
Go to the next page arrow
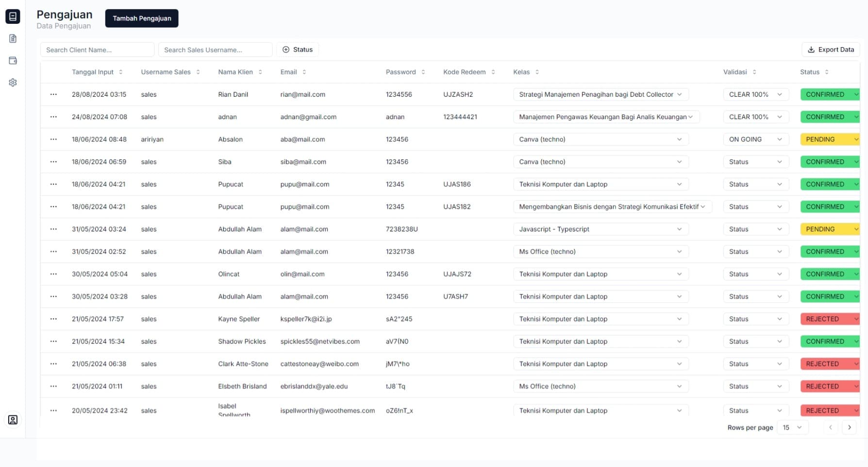[849, 428]
